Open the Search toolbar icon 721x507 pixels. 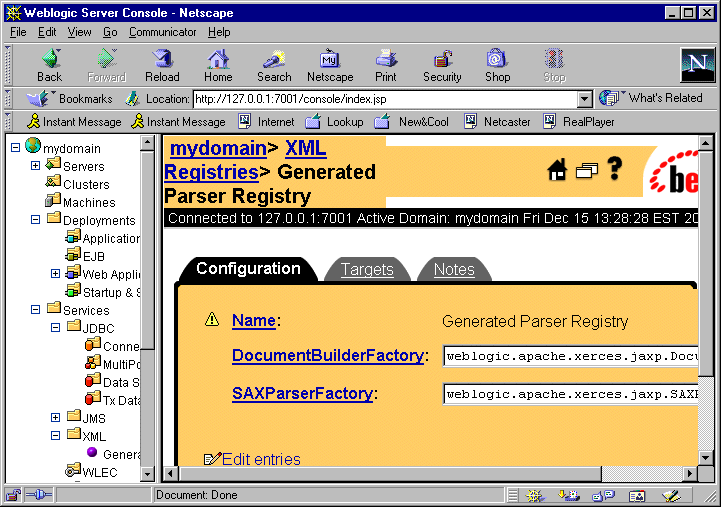(274, 59)
